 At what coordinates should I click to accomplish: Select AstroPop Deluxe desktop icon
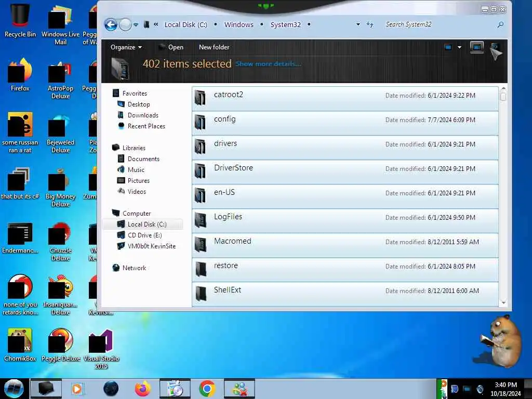click(60, 79)
